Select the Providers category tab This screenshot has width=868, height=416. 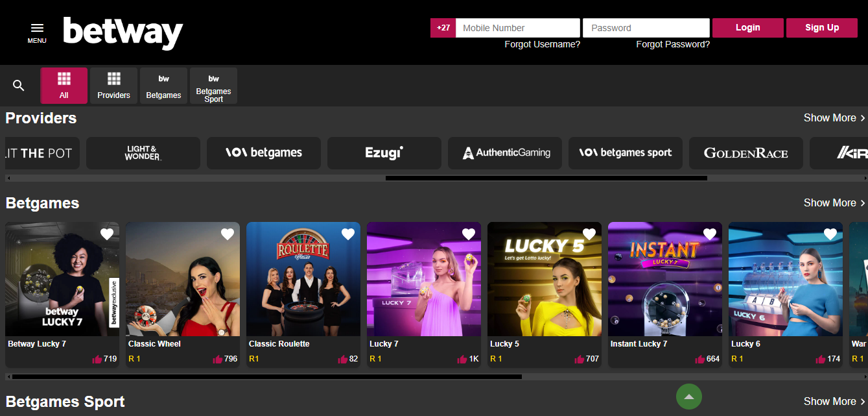(x=113, y=86)
